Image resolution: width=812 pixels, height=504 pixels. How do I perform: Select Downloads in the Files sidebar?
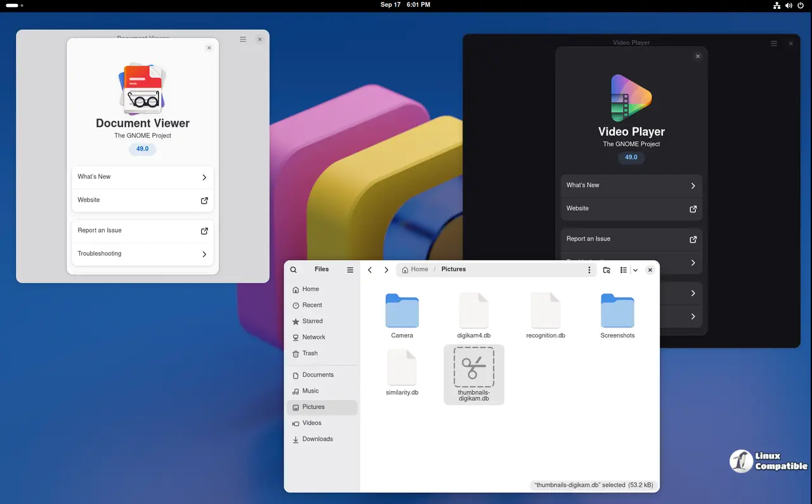pyautogui.click(x=317, y=439)
